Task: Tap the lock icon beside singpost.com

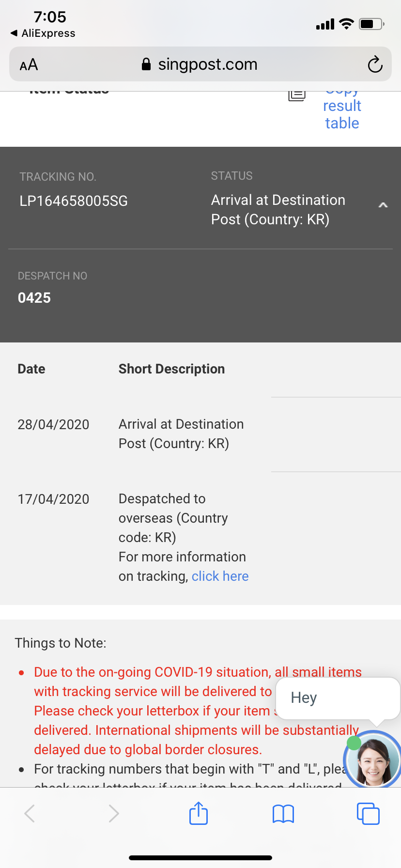Action: pyautogui.click(x=146, y=64)
